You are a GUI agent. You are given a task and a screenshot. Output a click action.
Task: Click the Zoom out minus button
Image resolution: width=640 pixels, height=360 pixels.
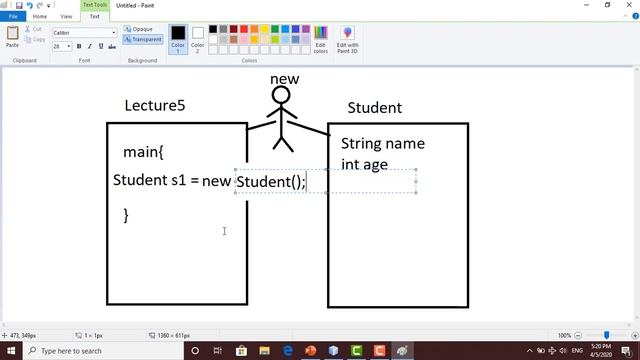(578, 335)
